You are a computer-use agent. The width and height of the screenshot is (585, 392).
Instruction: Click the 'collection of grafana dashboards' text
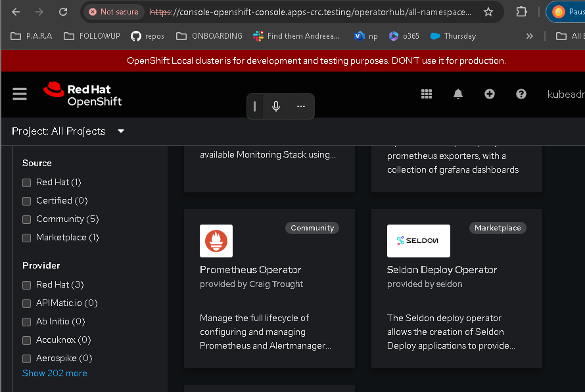coord(453,169)
